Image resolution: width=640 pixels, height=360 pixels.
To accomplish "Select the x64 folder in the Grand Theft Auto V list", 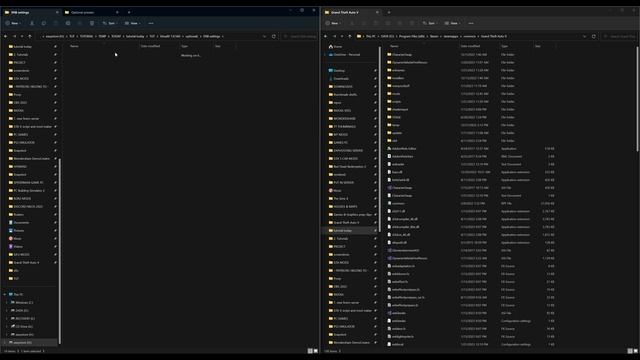I will [392, 141].
